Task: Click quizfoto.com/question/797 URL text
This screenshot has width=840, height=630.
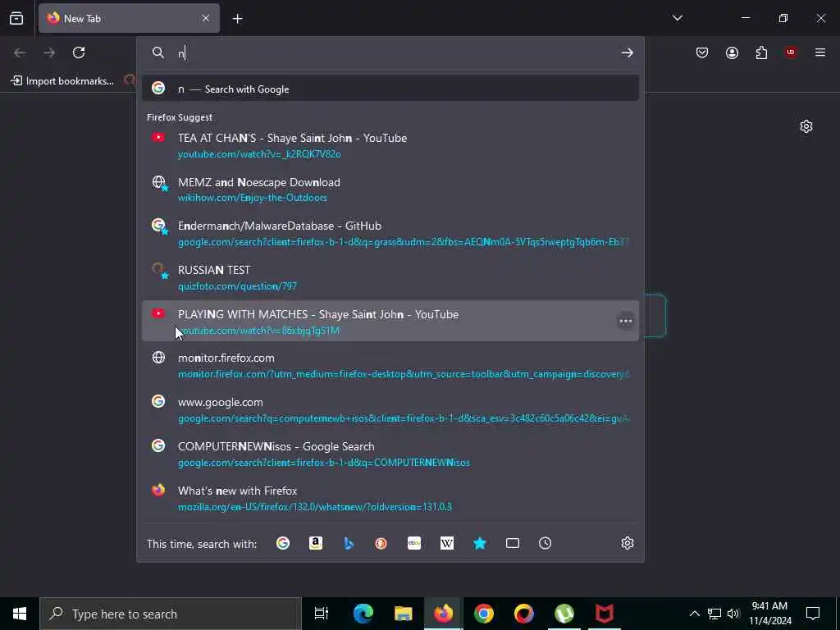Action: point(237,286)
